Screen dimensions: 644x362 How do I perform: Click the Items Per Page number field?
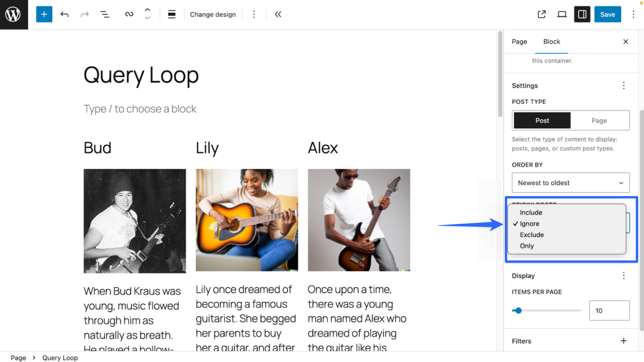[609, 310]
